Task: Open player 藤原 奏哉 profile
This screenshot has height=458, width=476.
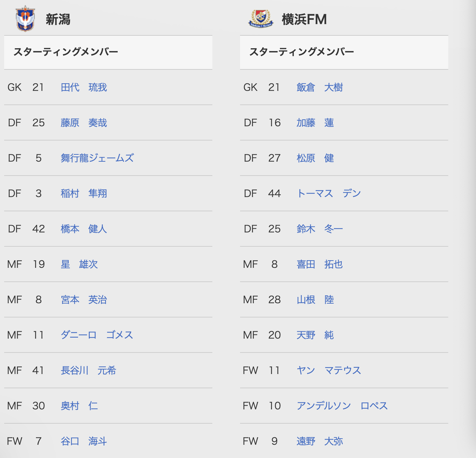Action: click(x=84, y=123)
